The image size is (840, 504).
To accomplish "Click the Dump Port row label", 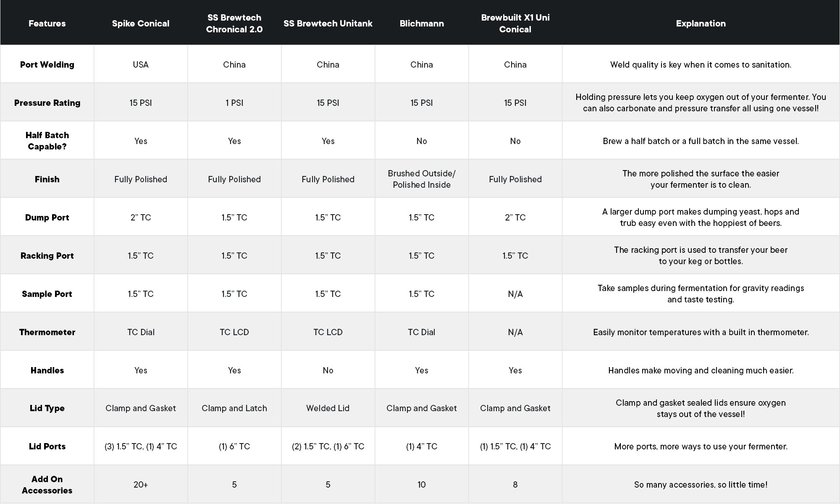I will 47,218.
